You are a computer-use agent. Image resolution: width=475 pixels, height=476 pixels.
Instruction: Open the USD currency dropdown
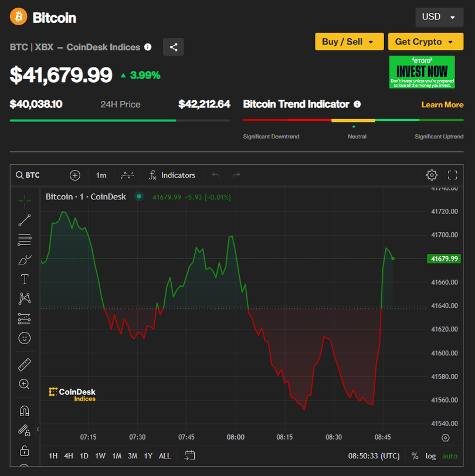pyautogui.click(x=439, y=17)
